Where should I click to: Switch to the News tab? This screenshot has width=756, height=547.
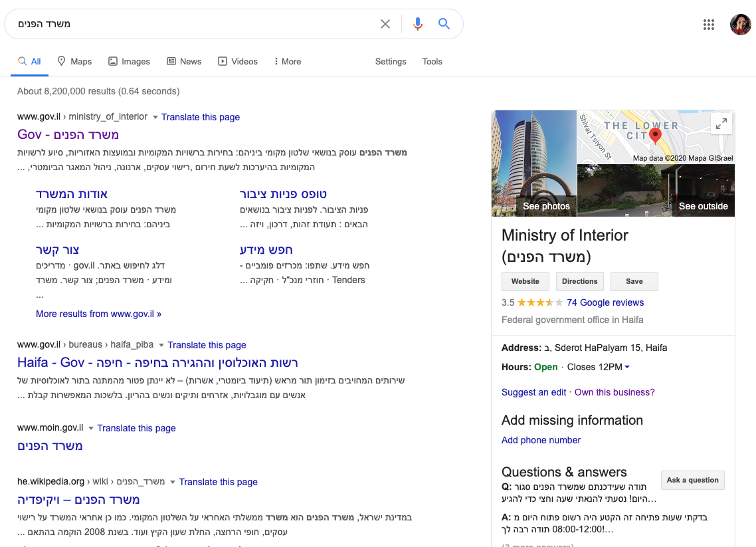point(184,62)
